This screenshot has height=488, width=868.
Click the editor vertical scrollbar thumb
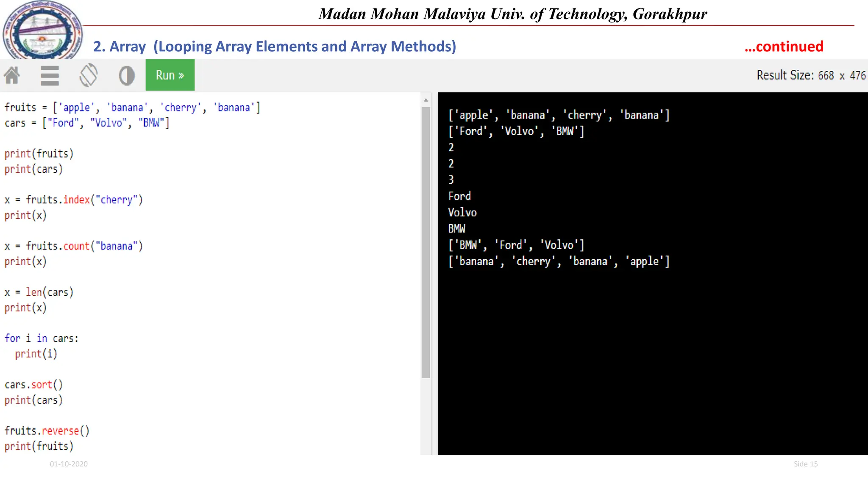point(426,241)
